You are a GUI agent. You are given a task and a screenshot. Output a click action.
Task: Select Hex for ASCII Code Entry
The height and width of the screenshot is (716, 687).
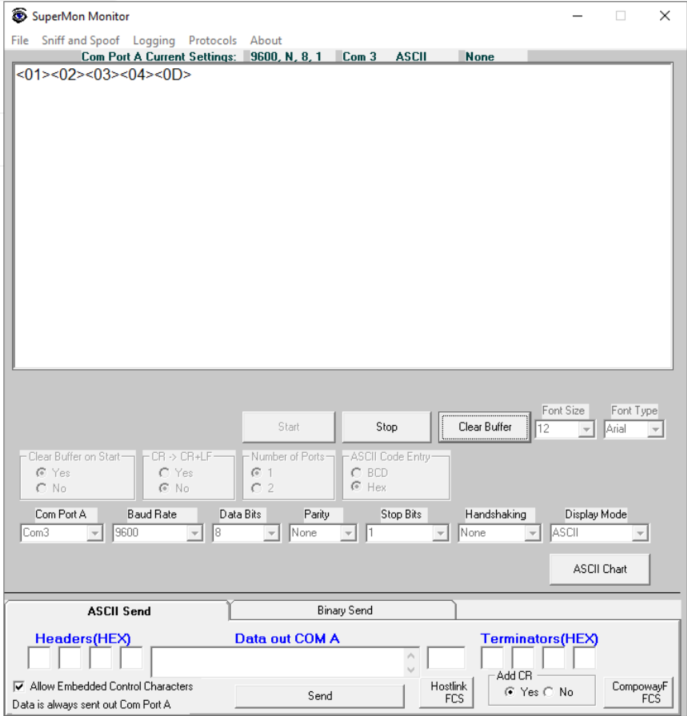(x=356, y=487)
